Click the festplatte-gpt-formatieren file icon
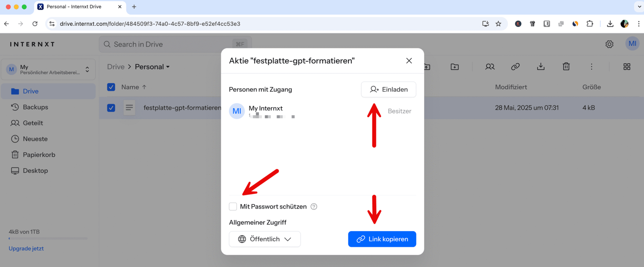The width and height of the screenshot is (644, 267). click(129, 108)
